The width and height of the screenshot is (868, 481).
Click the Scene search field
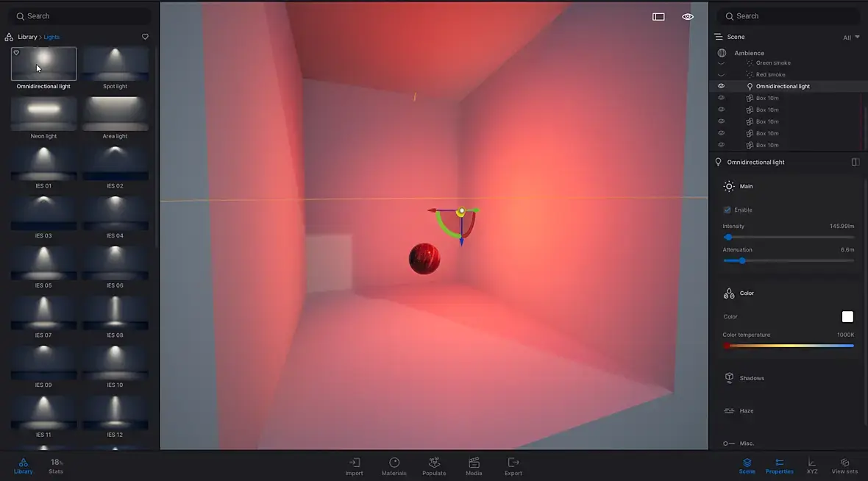pos(789,17)
